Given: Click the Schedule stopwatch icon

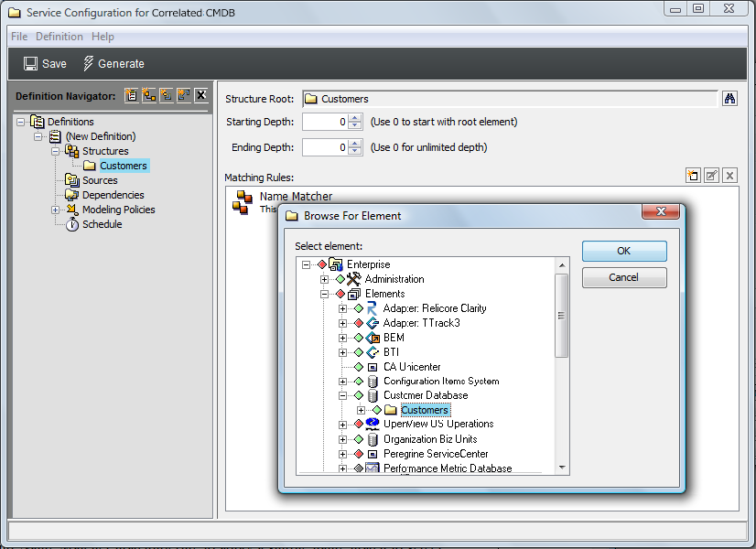Looking at the screenshot, I should pos(71,224).
